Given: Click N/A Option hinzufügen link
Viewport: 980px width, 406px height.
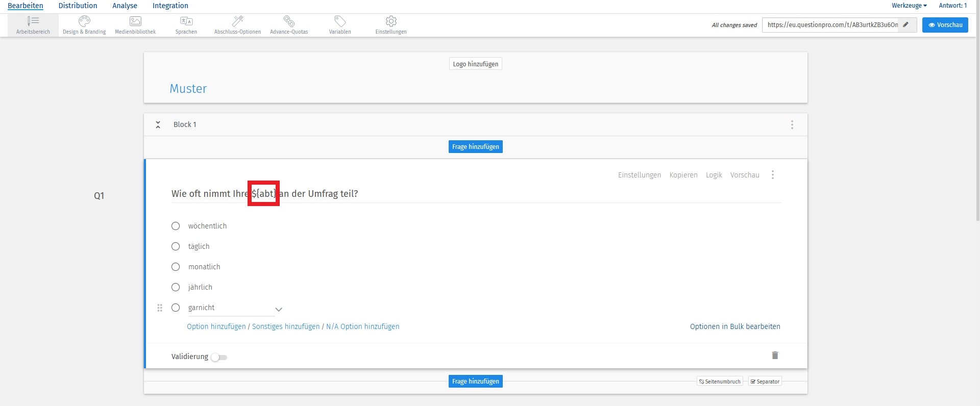Looking at the screenshot, I should (x=363, y=326).
